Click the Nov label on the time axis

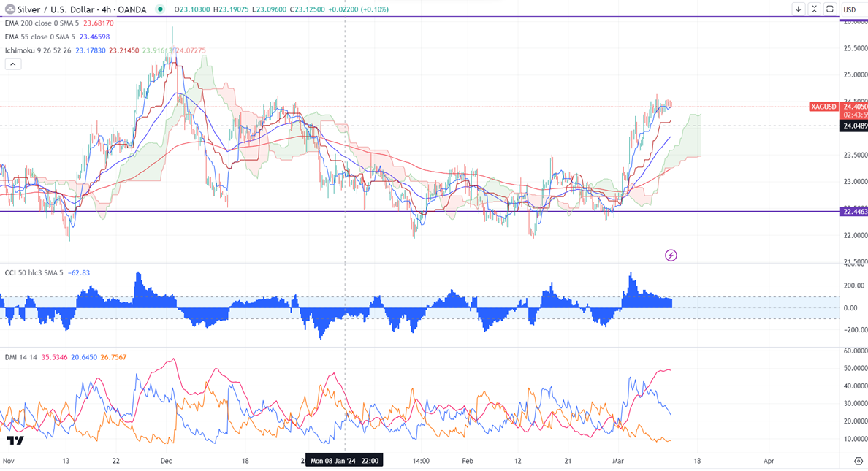click(8, 461)
